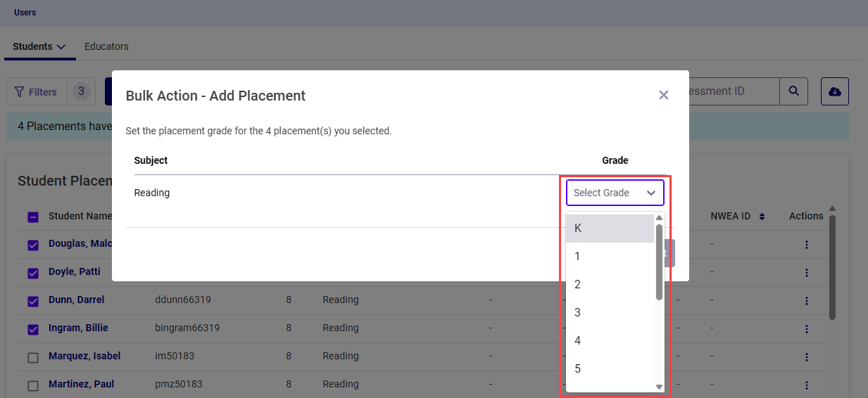Choose grade 4 from list
Viewport: 868px width, 398px height.
610,340
